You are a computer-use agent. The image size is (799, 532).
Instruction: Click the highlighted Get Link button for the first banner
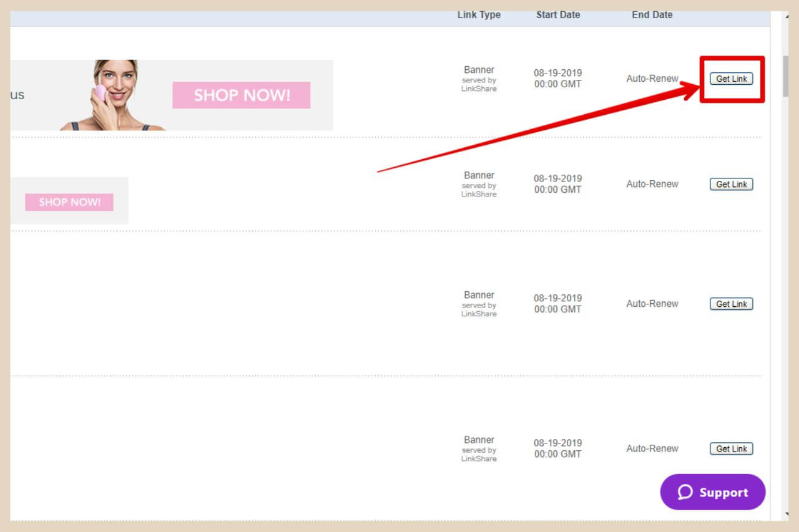[731, 79]
